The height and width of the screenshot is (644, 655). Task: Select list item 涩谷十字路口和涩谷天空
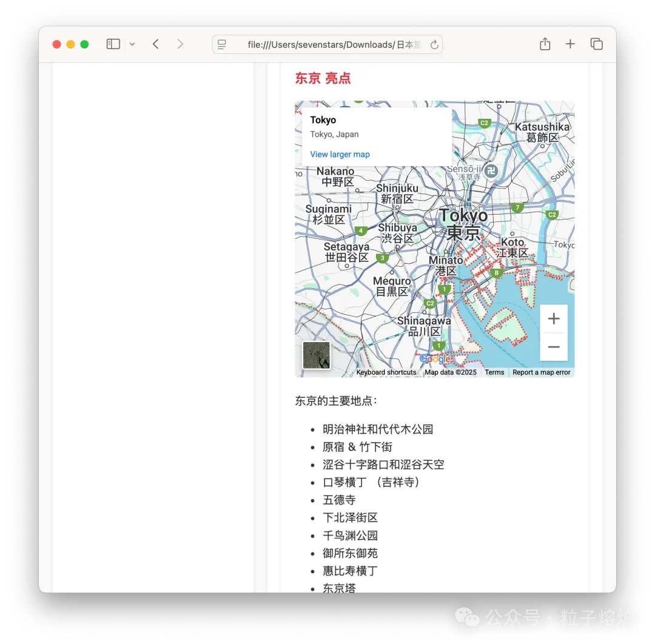pyautogui.click(x=383, y=465)
